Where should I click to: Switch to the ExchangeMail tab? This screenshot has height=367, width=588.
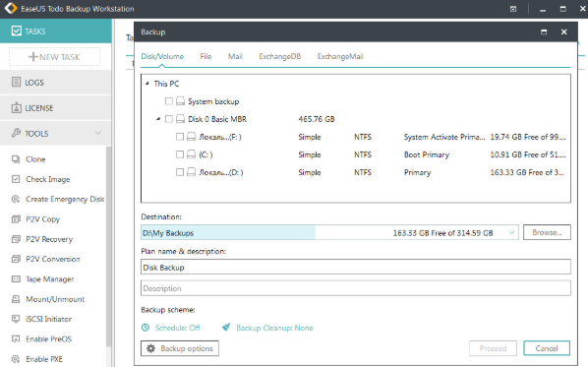click(340, 57)
